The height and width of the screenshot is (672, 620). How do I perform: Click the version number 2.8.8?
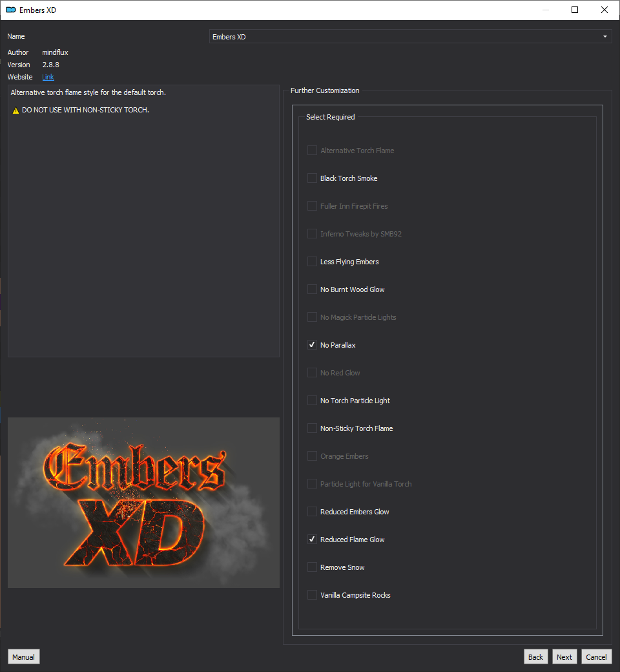click(50, 65)
